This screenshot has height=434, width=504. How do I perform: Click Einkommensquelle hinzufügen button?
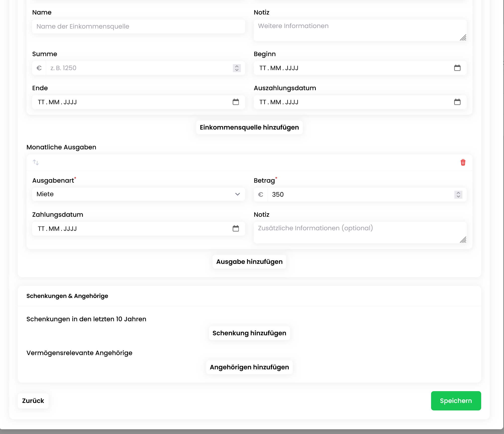pos(249,127)
